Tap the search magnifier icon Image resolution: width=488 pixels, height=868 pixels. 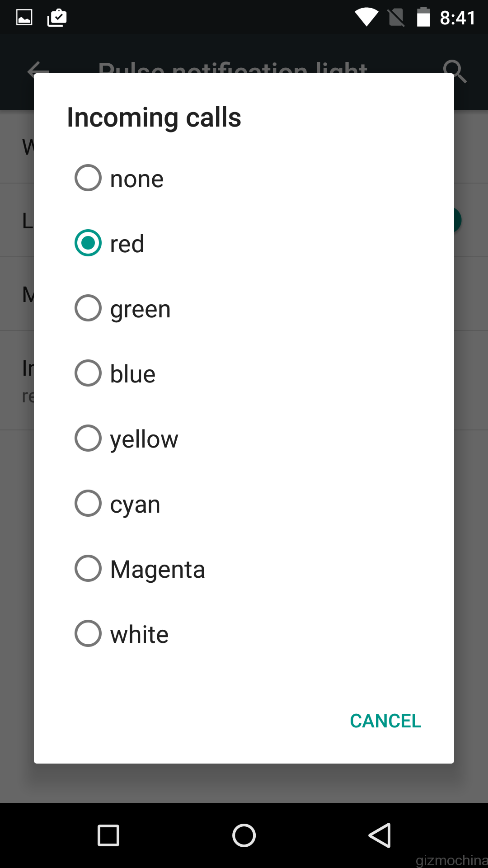click(454, 71)
